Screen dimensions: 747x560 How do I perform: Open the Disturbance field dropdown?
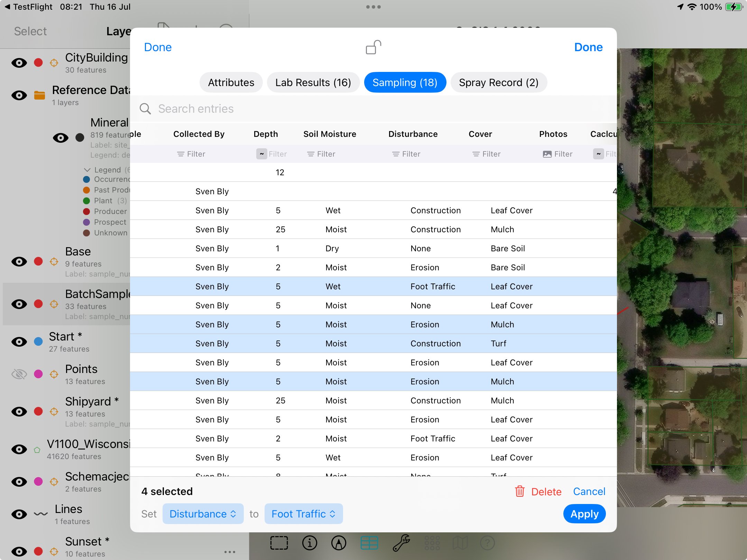(x=203, y=514)
